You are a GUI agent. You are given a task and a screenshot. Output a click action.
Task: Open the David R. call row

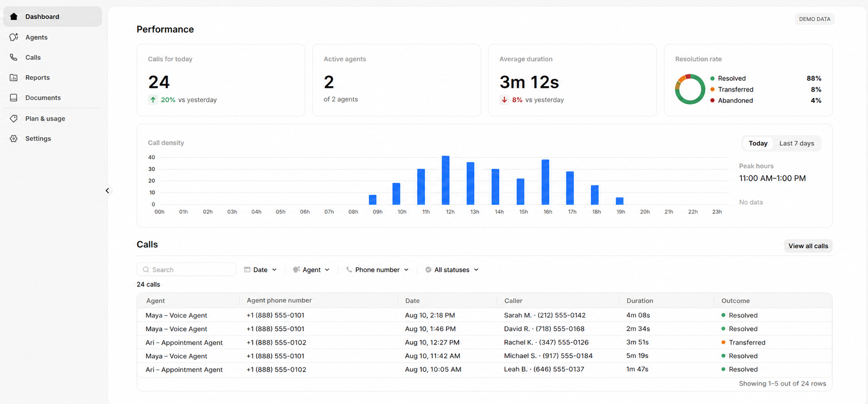[485, 329]
